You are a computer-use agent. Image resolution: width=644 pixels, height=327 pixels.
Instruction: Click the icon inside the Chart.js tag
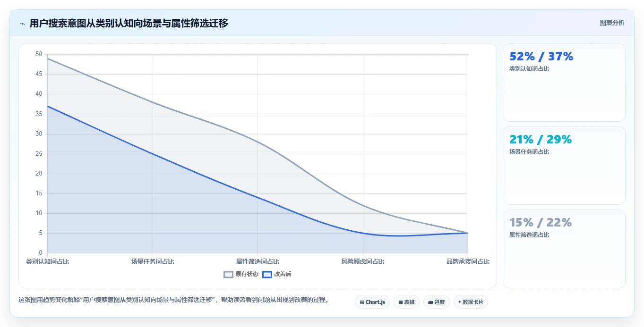(x=362, y=302)
